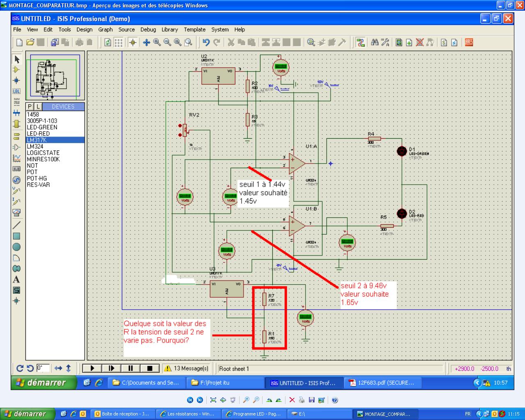Open the démarrer Start button on taskbar
This screenshot has width=525, height=420.
28,414
